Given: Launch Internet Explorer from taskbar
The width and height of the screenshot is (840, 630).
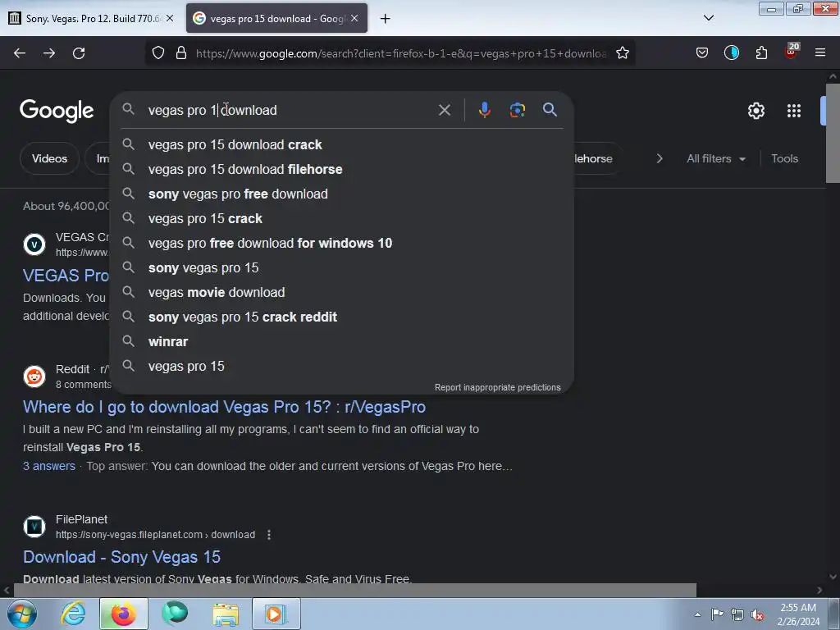Looking at the screenshot, I should pyautogui.click(x=72, y=614).
